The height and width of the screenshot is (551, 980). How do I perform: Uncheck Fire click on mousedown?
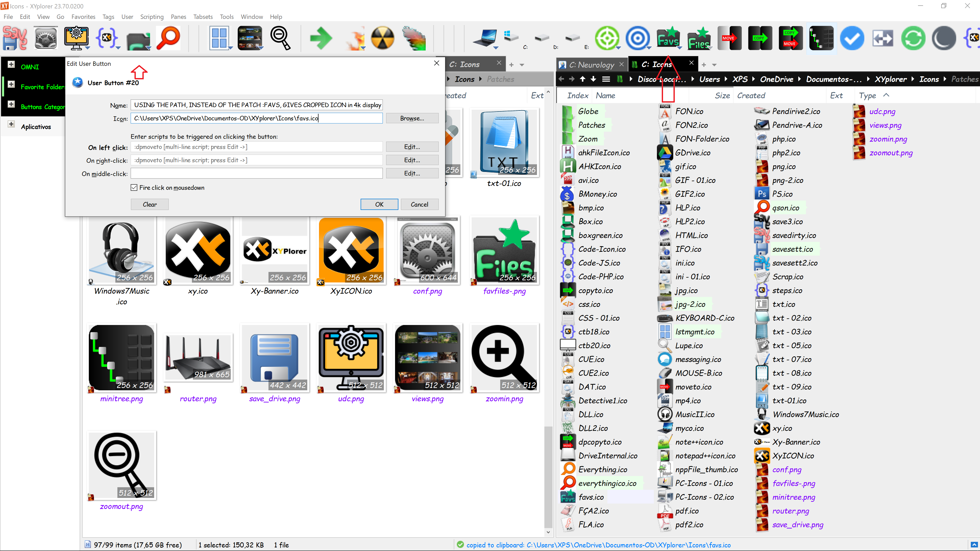pos(134,187)
